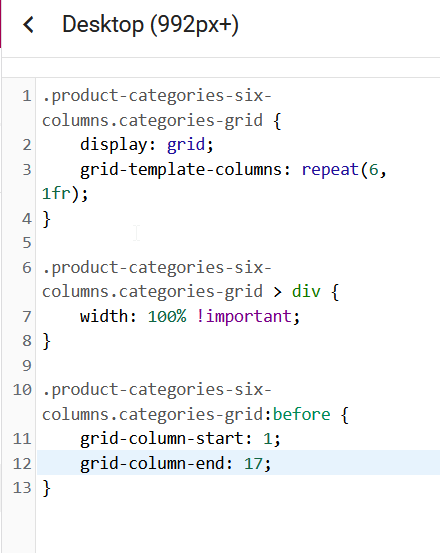
Task: Click closing brace on line 4
Action: (47, 219)
